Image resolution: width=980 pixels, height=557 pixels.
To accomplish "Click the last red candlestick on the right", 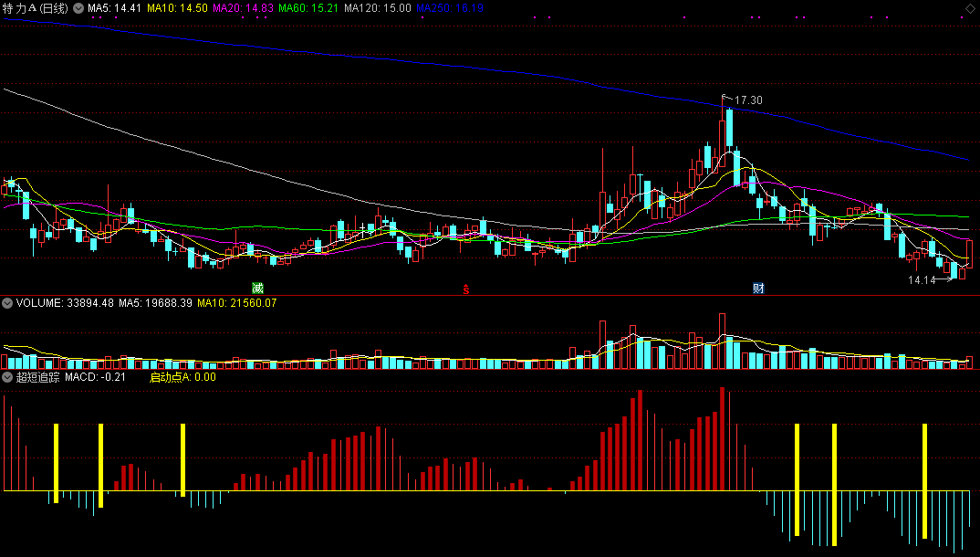I will [969, 254].
